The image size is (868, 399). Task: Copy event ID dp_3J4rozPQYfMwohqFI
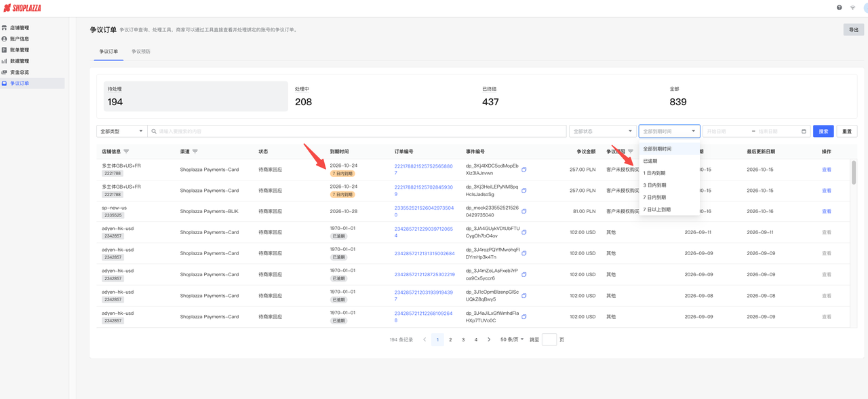(x=524, y=253)
